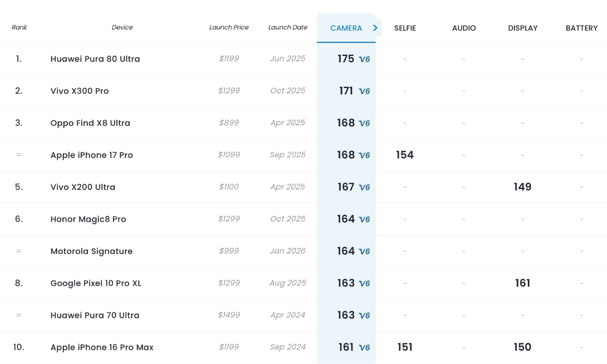
Task: Select the BATTERY ranking tab
Action: pyautogui.click(x=581, y=28)
